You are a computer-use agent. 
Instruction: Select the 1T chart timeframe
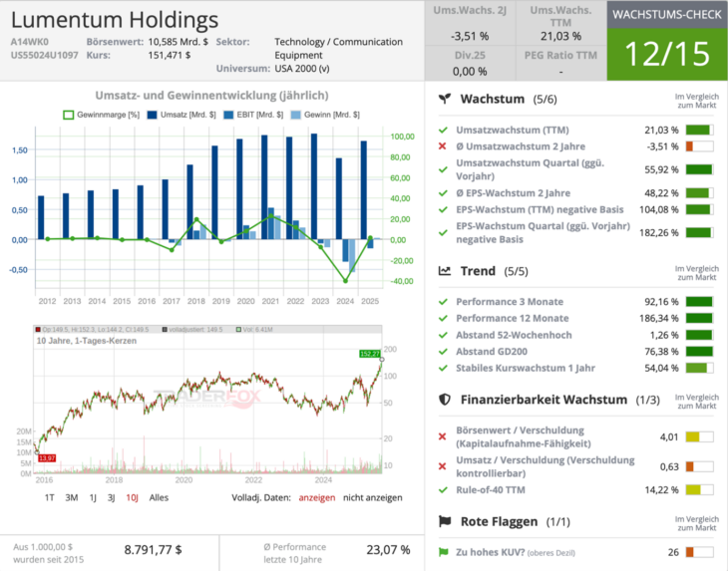tap(49, 497)
